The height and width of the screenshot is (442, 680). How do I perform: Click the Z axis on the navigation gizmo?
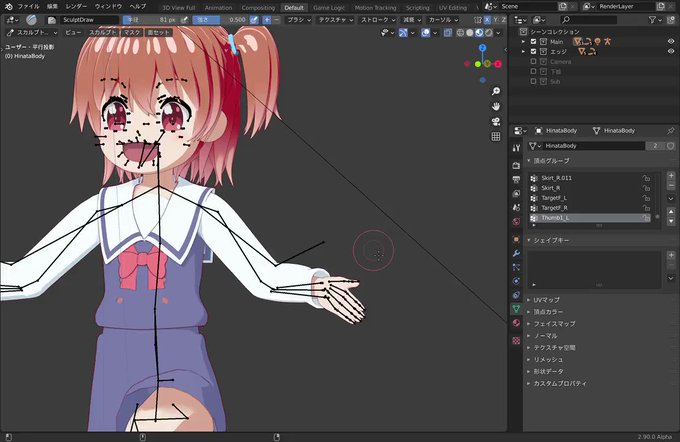click(483, 48)
